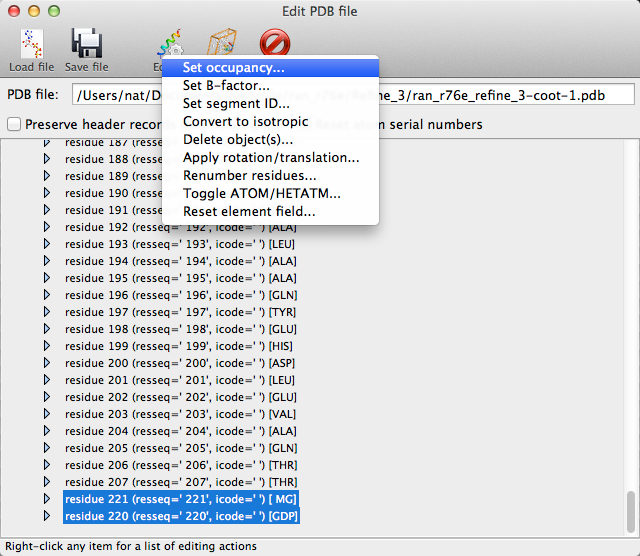Screen dimensions: 640x556
Task: Click the Save file floppy icon
Action: [x=87, y=44]
